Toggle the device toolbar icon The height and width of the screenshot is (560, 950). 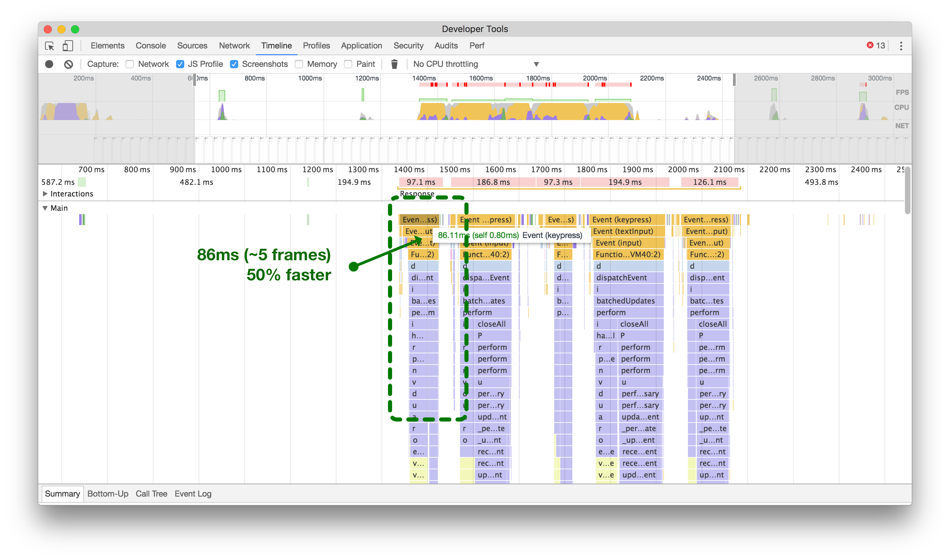(x=68, y=46)
